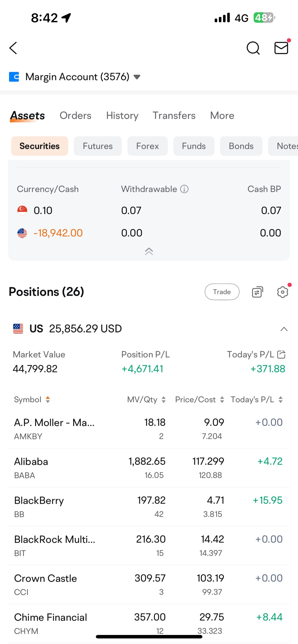This screenshot has height=644, width=298.
Task: Tap the positions list view icon
Action: (x=257, y=292)
